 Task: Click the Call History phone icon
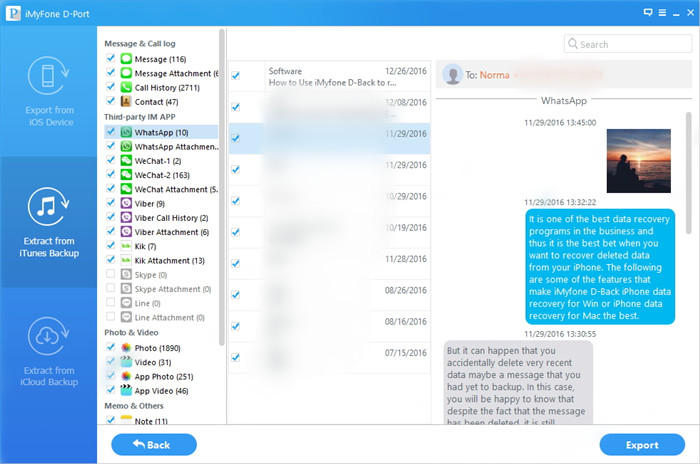point(126,88)
